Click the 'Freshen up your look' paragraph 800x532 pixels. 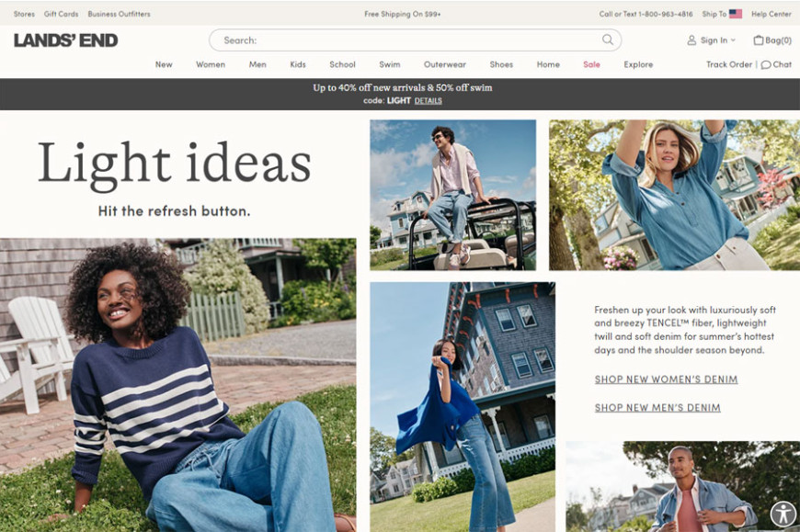pos(685,330)
